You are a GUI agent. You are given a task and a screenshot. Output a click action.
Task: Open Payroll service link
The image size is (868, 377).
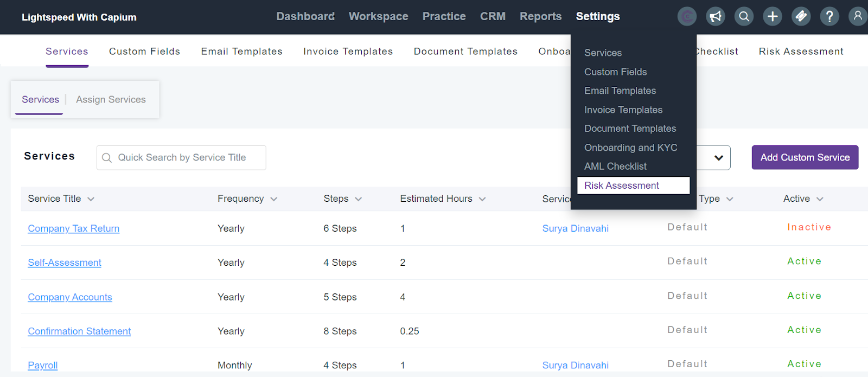point(43,366)
